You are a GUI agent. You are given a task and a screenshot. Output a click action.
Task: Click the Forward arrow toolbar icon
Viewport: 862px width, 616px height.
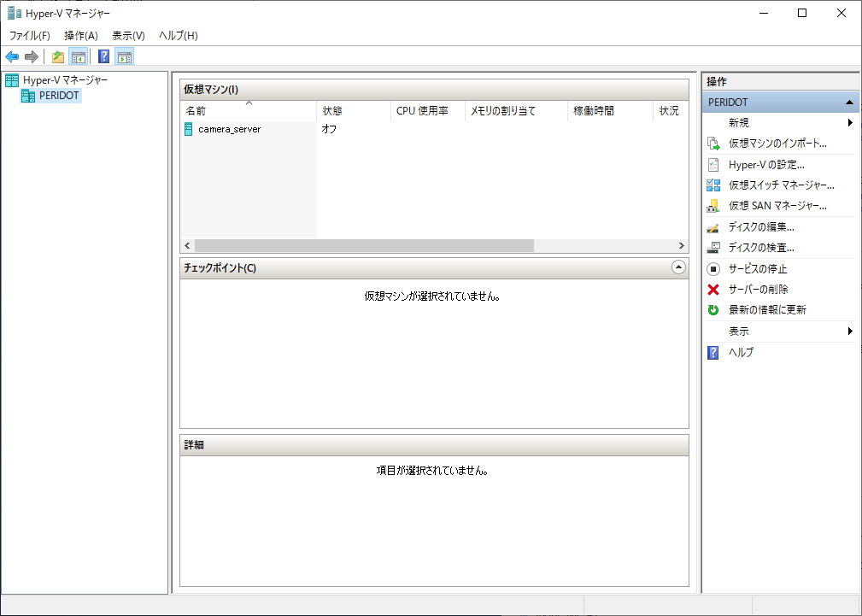32,56
